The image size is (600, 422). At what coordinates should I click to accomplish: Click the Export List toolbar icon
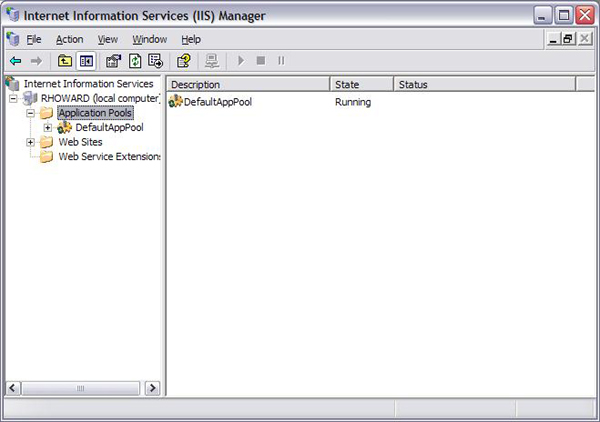[155, 61]
